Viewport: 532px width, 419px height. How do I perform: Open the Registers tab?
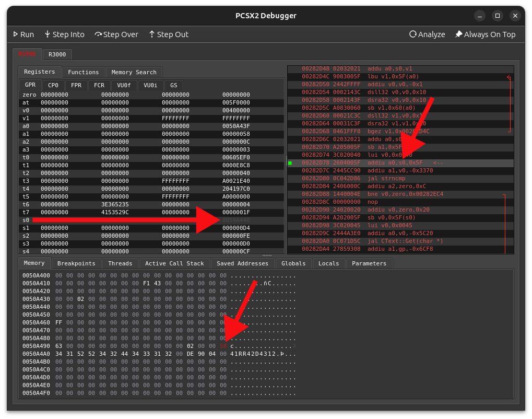point(39,72)
